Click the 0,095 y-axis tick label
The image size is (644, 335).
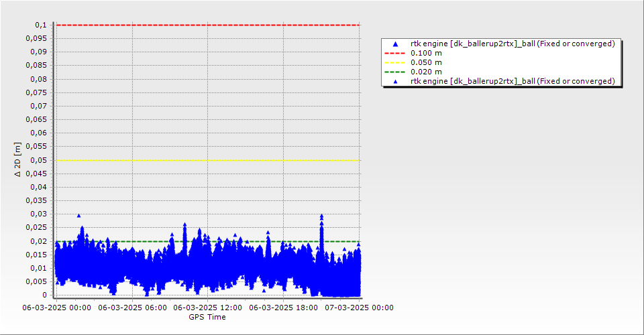(36, 39)
